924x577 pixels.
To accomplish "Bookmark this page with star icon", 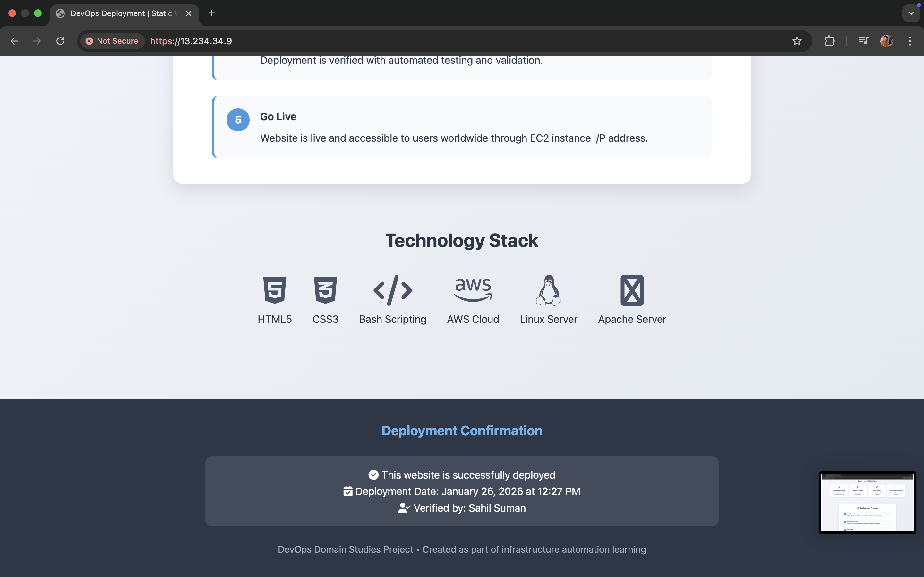I will point(797,41).
